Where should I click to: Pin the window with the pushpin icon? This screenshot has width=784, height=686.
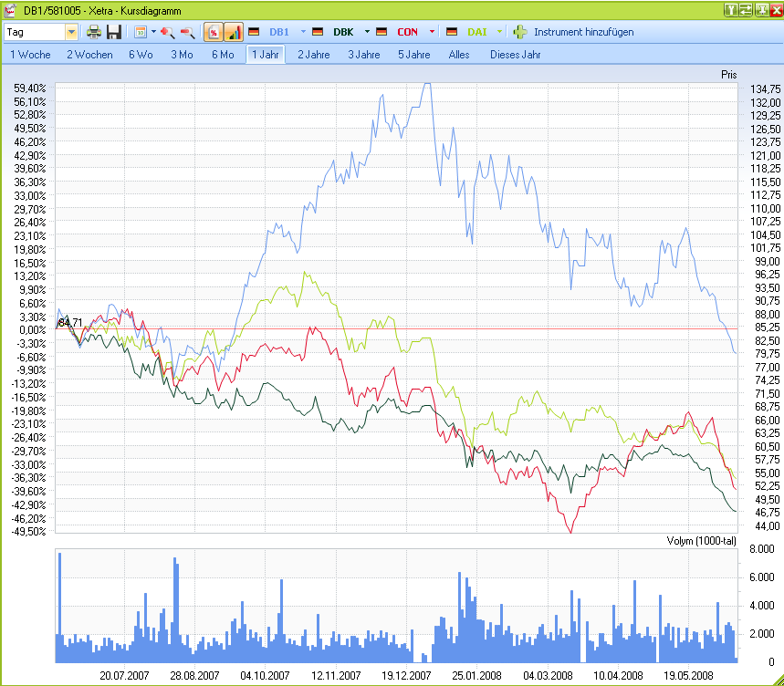click(761, 9)
